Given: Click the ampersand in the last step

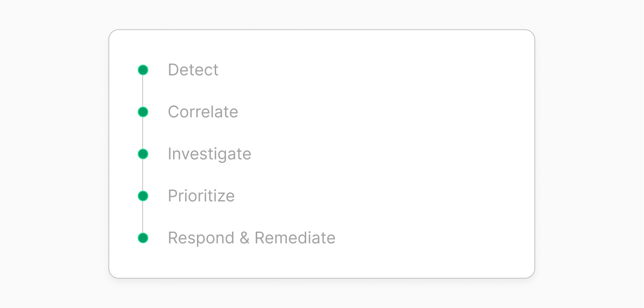Looking at the screenshot, I should click(244, 238).
